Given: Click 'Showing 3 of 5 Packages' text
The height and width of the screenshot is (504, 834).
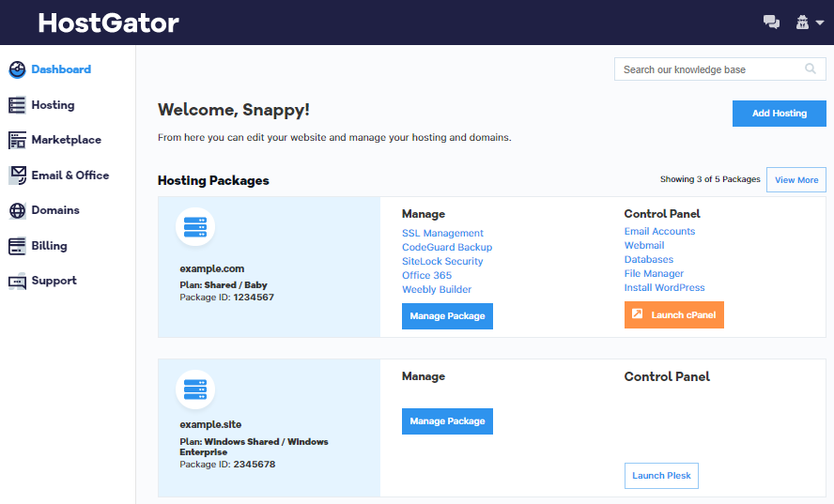Looking at the screenshot, I should coord(710,179).
